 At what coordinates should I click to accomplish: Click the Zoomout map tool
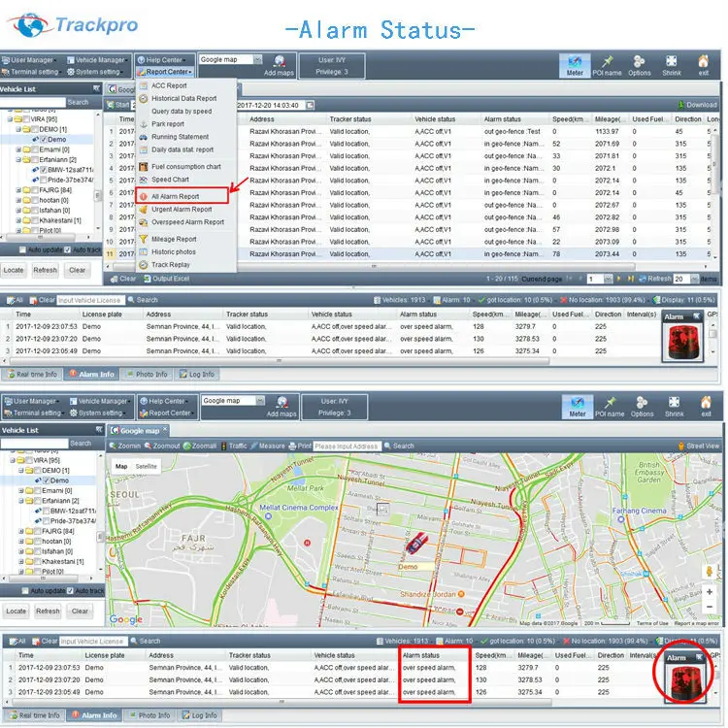[162, 446]
